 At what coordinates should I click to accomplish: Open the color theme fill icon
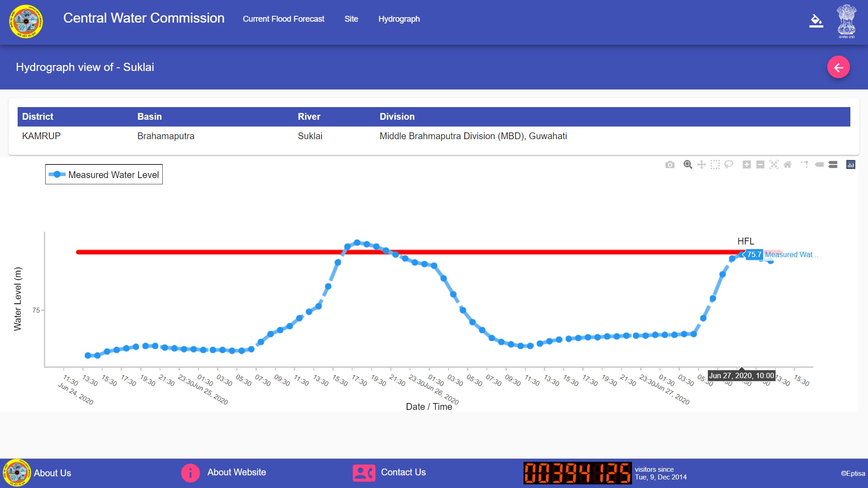click(x=816, y=21)
